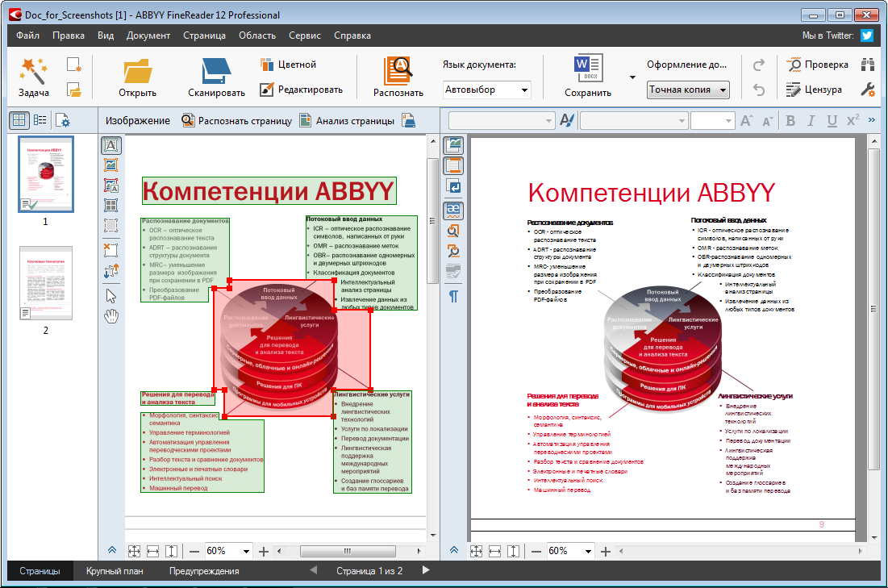The image size is (888, 588).
Task: Toggle Bold formatting
Action: pos(790,121)
